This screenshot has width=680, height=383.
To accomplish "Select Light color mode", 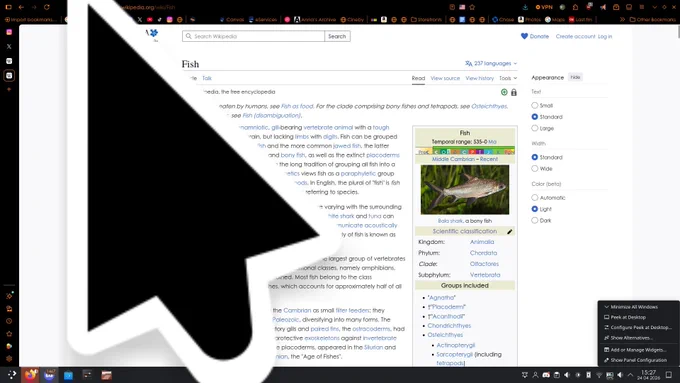I will point(534,209).
